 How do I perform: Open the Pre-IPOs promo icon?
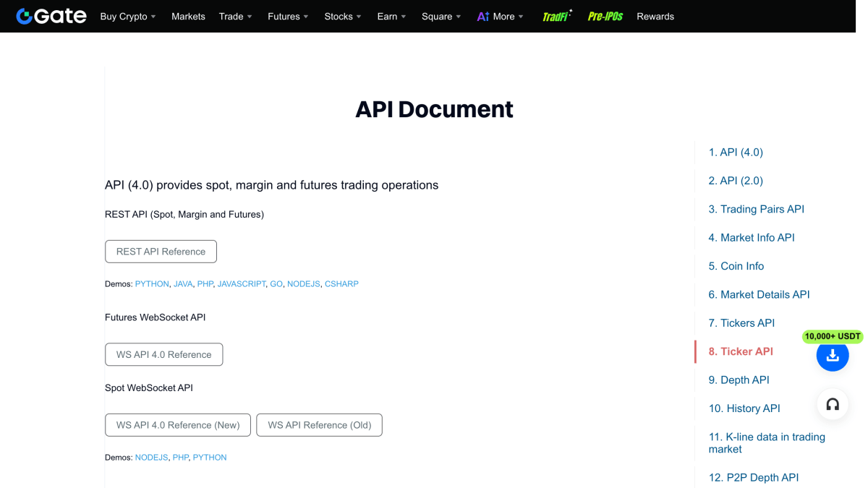pos(605,16)
